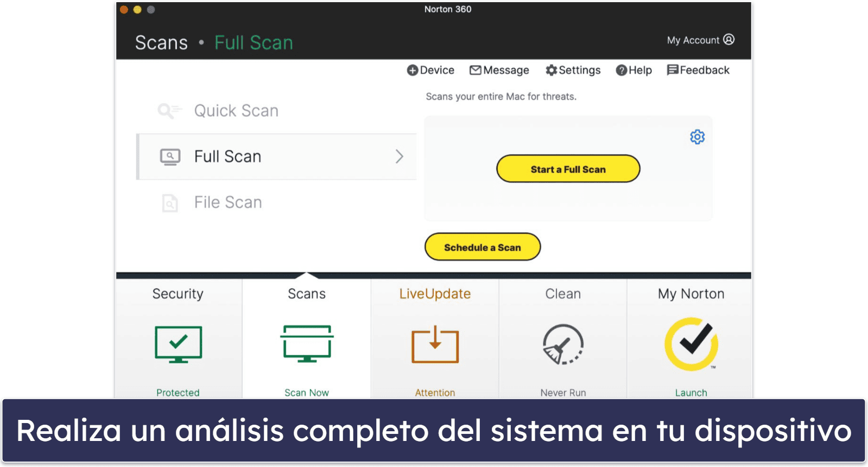Image resolution: width=868 pixels, height=467 pixels.
Task: Click the Settings gear icon in toolbar
Action: point(552,71)
